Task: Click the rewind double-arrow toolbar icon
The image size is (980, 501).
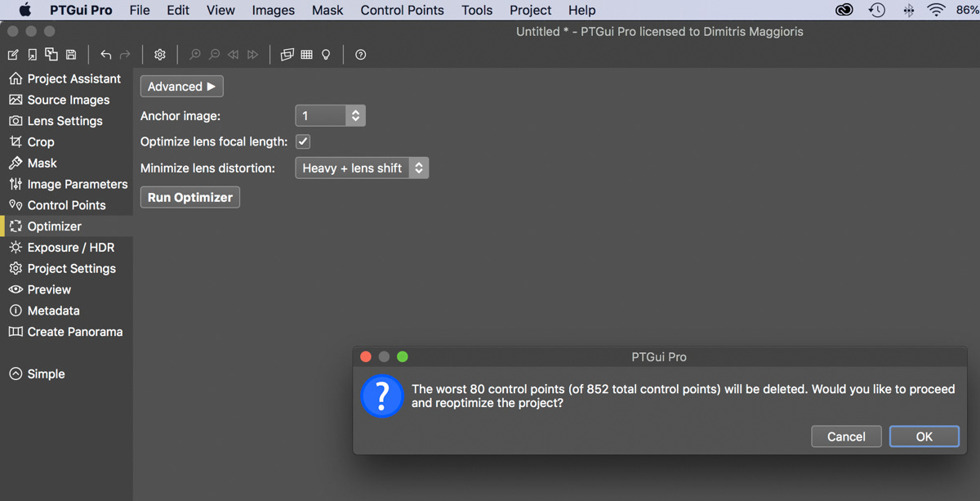Action: (234, 55)
